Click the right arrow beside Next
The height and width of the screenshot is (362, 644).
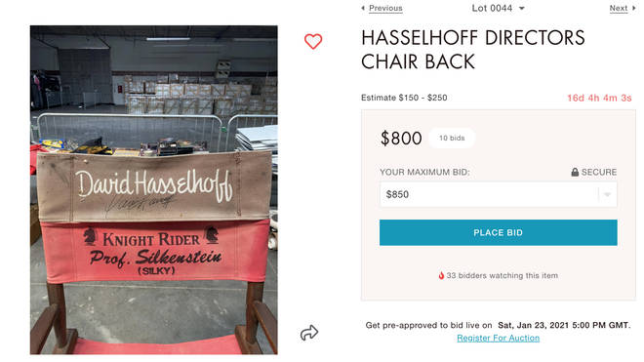tap(633, 8)
